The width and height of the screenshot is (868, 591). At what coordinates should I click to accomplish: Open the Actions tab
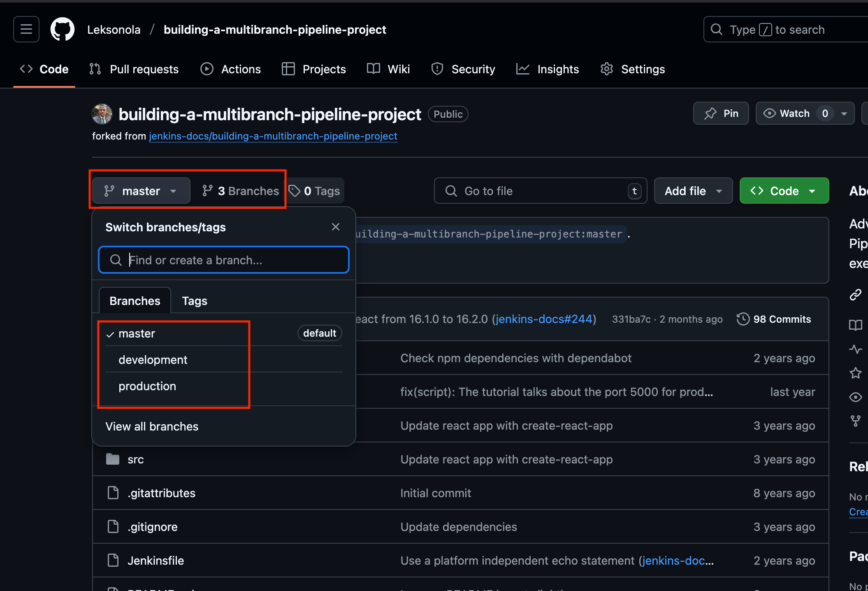click(x=231, y=69)
